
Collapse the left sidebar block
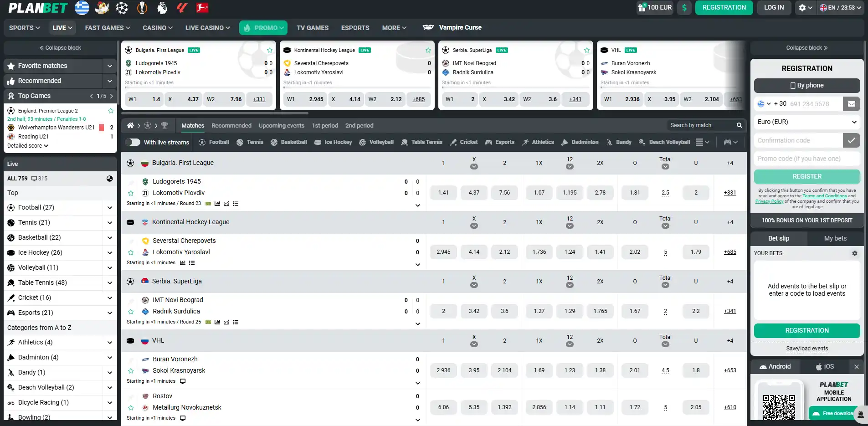(x=60, y=48)
